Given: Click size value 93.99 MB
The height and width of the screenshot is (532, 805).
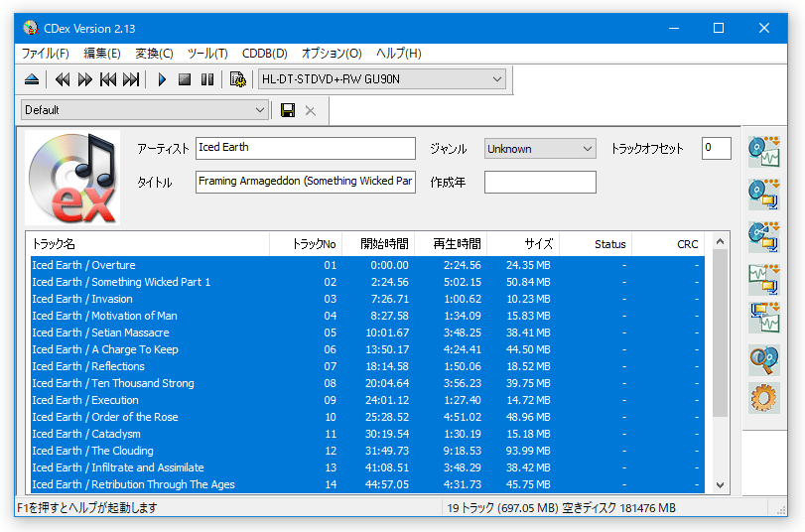Looking at the screenshot, I should (528, 451).
